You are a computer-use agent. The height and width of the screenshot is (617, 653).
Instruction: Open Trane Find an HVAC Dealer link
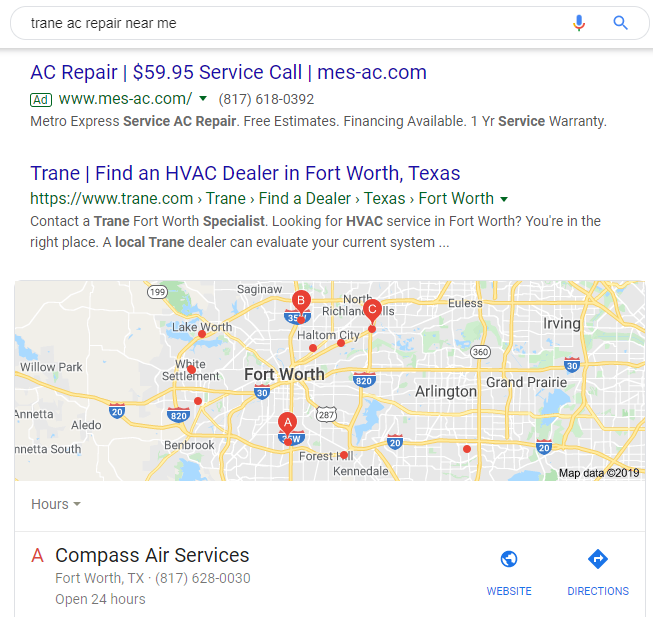245,173
